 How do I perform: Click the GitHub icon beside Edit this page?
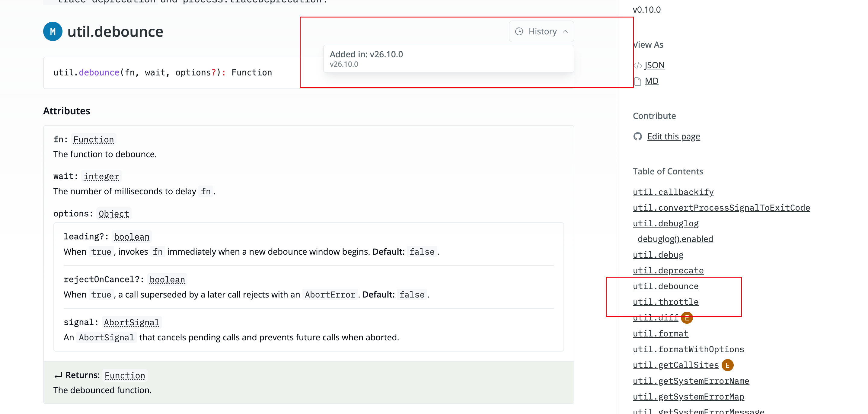pos(637,136)
